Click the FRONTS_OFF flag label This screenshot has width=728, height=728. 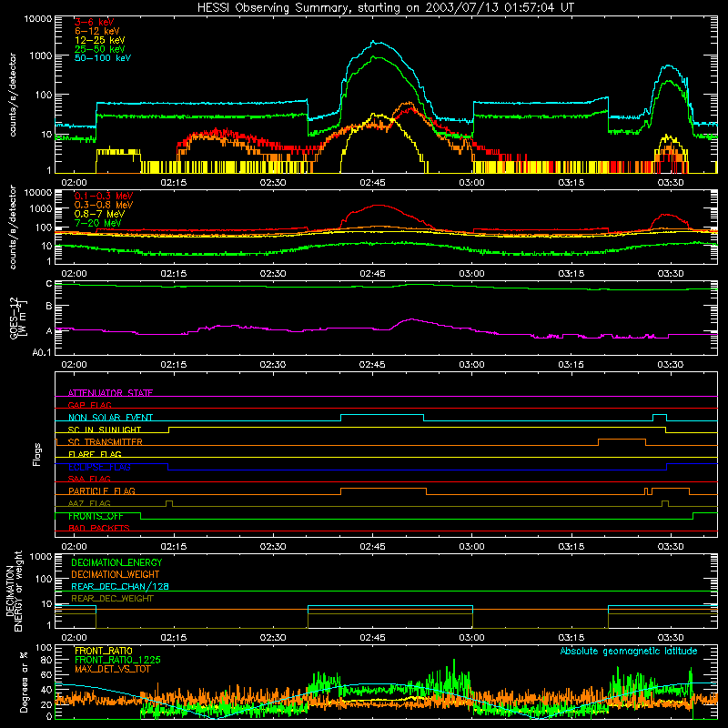[96, 516]
